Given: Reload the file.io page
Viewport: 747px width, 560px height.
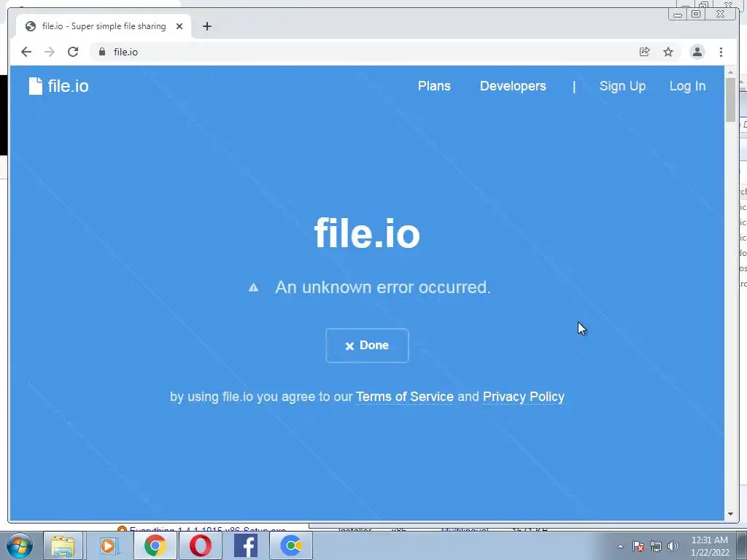Looking at the screenshot, I should (73, 52).
